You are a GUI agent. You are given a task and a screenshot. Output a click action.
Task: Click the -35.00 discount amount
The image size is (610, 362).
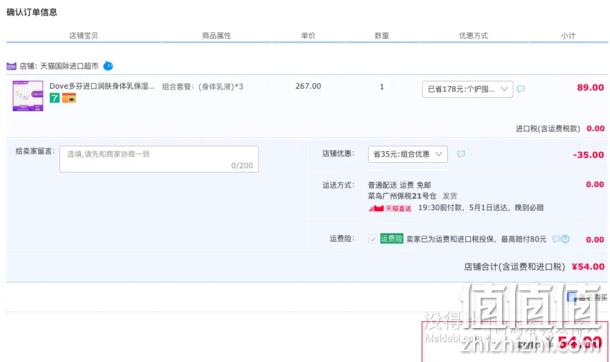588,155
